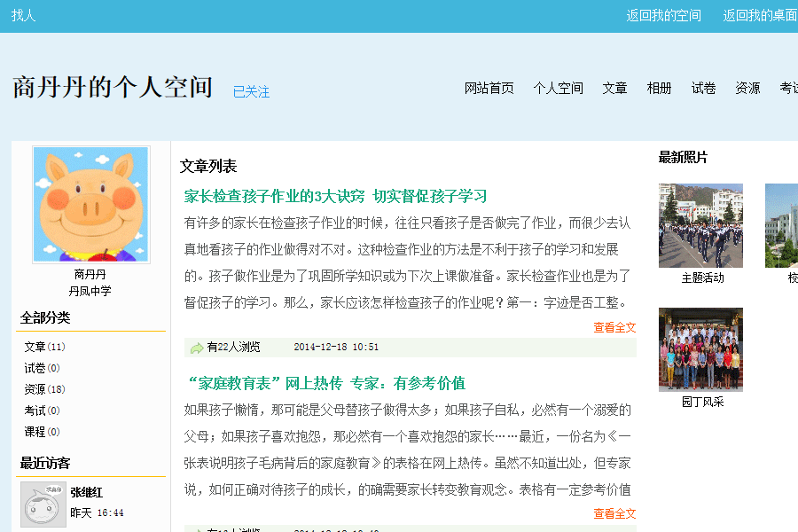798x532 pixels.
Task: Open the 园丁风采 group photo thumbnail
Action: click(x=700, y=349)
